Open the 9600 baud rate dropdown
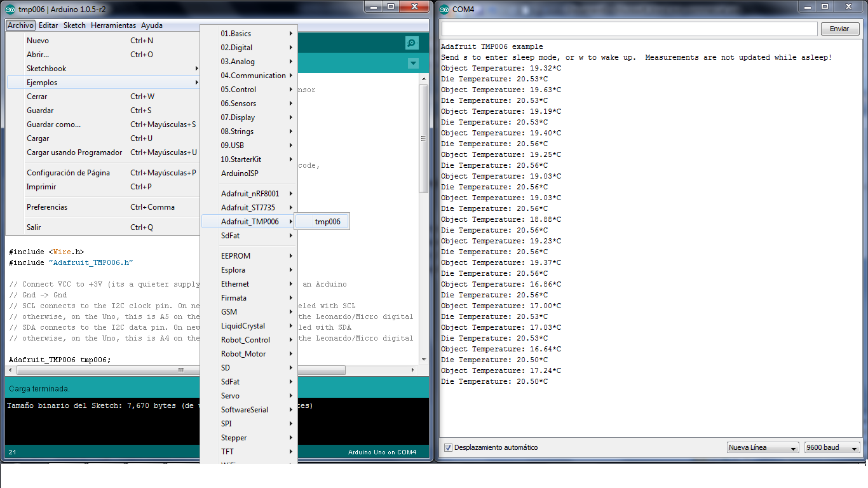 (831, 447)
